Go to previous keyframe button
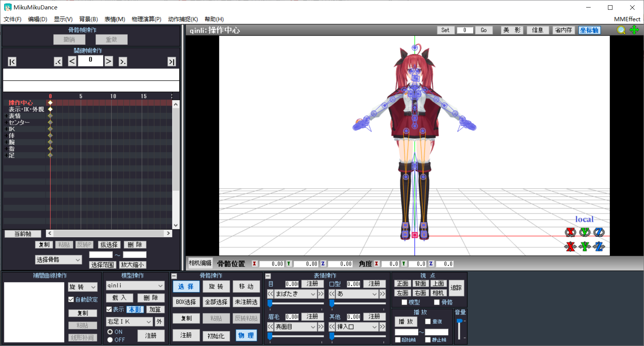 (58, 62)
